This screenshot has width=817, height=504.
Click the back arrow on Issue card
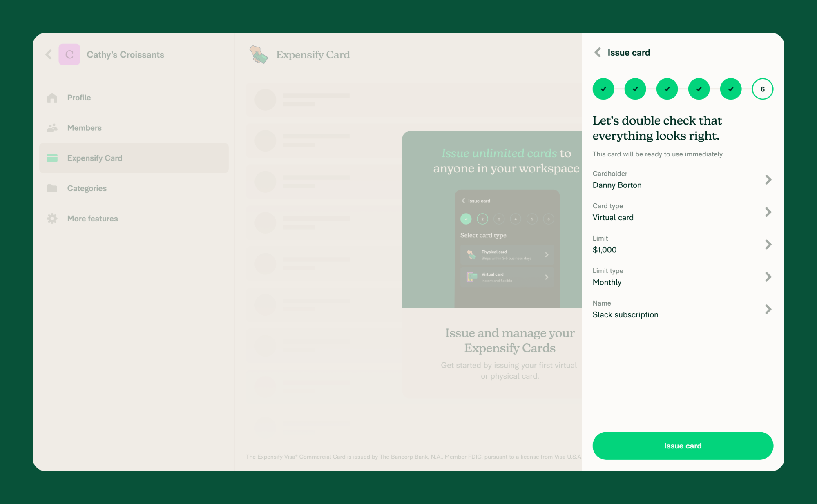[x=598, y=53]
